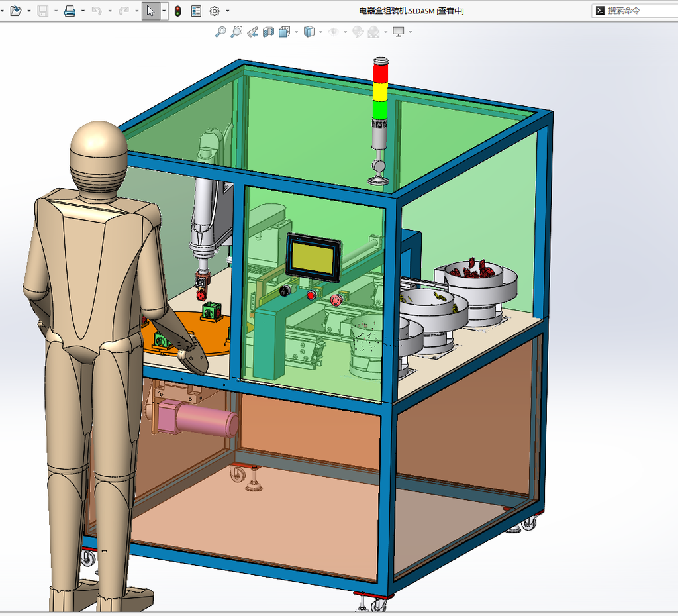Expand the Hide/Show Items dropdown arrow
Screen dimensions: 678x616
[x=346, y=32]
